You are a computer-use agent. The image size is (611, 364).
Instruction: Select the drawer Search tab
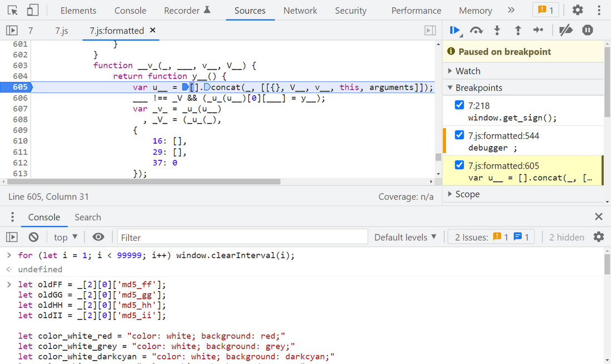[88, 217]
